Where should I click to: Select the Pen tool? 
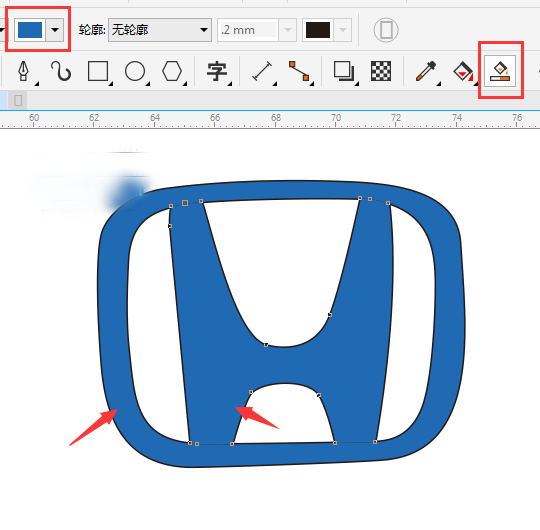tap(23, 71)
